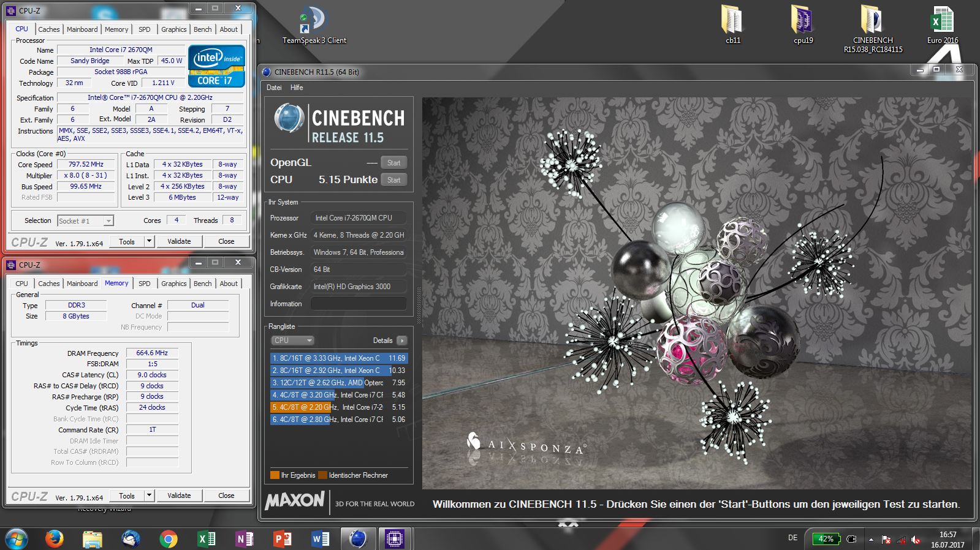Click the battery 42% tray indicator

pyautogui.click(x=826, y=539)
